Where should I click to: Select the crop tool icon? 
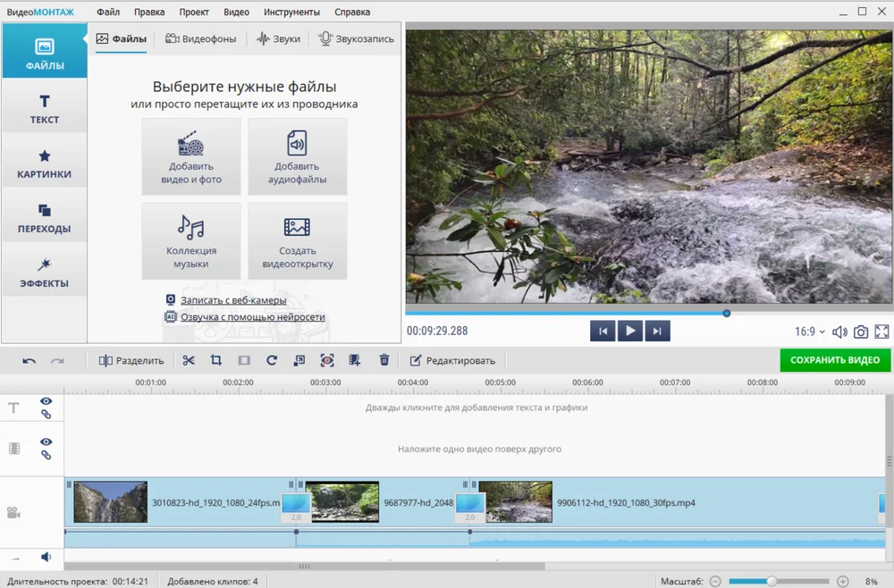[x=215, y=360]
